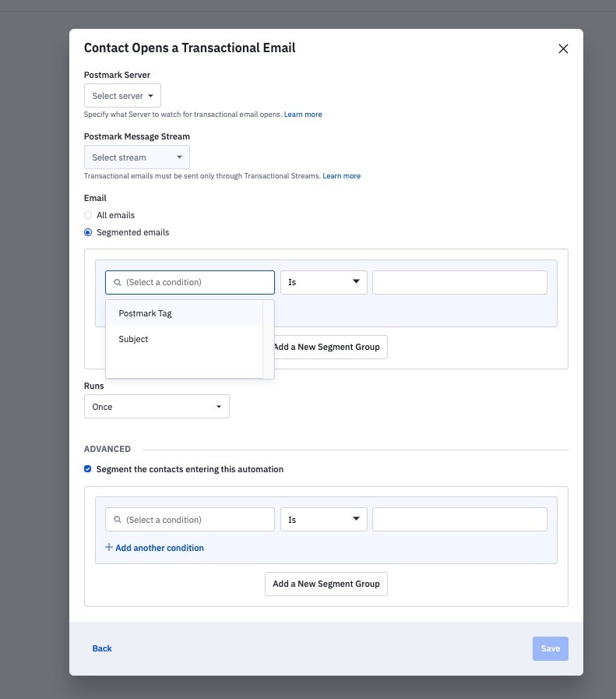This screenshot has height=699, width=616.
Task: Click the plus icon for Add another condition
Action: (x=109, y=548)
